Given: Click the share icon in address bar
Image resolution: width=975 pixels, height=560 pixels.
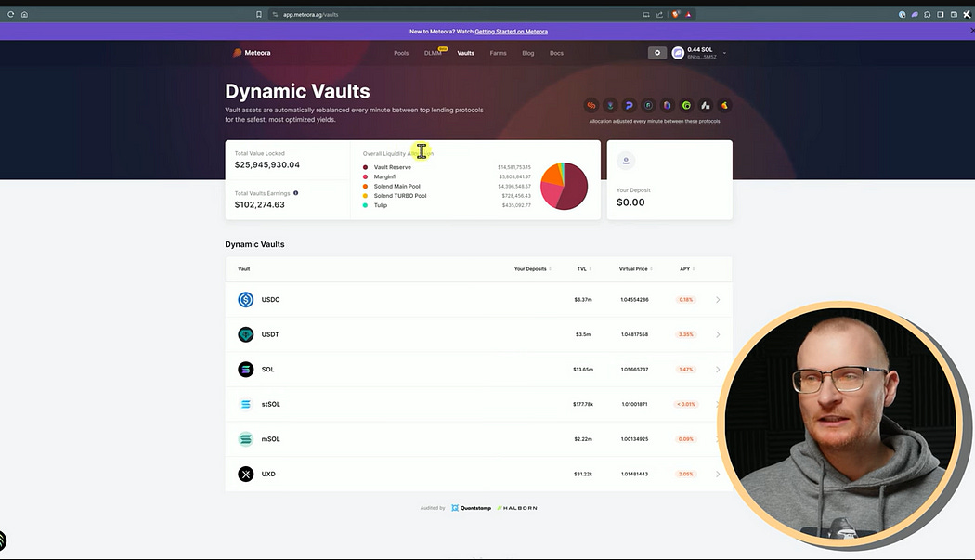Looking at the screenshot, I should pos(659,14).
